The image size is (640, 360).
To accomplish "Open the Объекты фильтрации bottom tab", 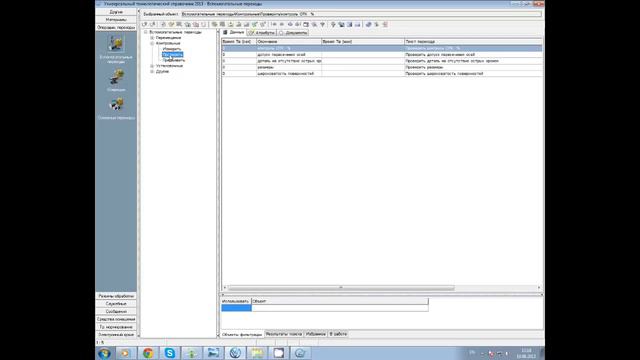I will [x=242, y=334].
